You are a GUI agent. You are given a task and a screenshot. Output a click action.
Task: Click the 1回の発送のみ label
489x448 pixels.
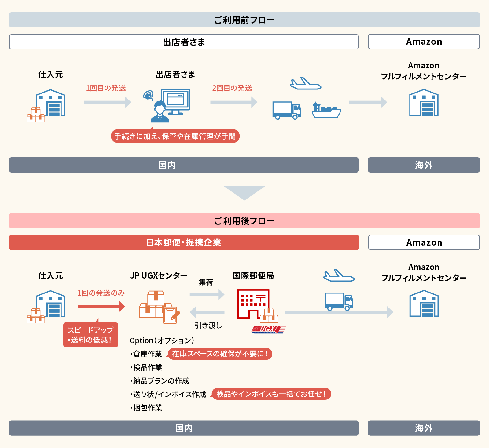[x=101, y=293]
